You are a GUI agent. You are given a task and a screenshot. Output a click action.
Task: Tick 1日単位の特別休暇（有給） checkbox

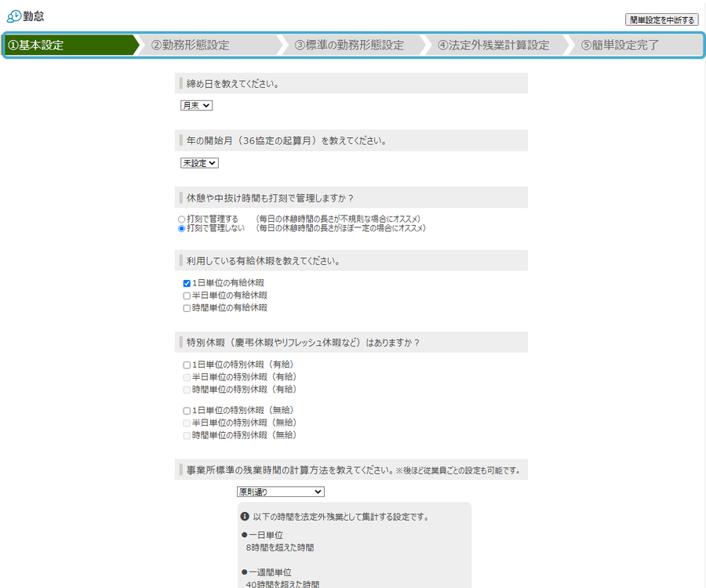[x=187, y=365]
